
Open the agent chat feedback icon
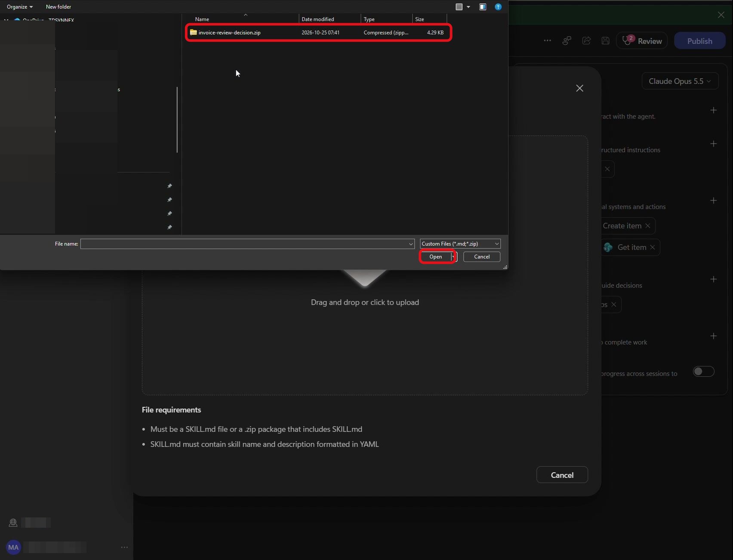click(x=567, y=41)
